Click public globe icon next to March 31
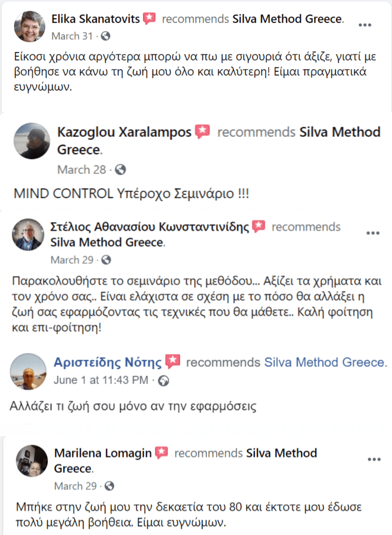The image size is (392, 535). (106, 36)
